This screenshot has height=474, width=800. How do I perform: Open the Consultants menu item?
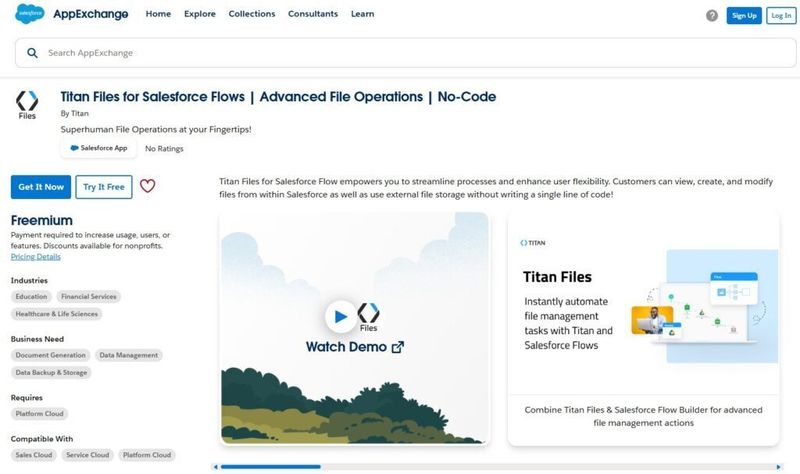tap(313, 14)
